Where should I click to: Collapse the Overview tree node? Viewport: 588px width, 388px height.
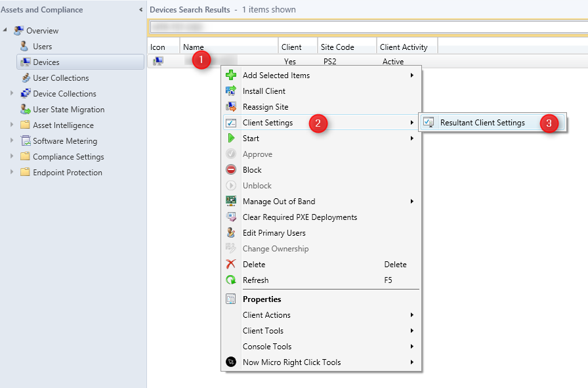pyautogui.click(x=5, y=30)
